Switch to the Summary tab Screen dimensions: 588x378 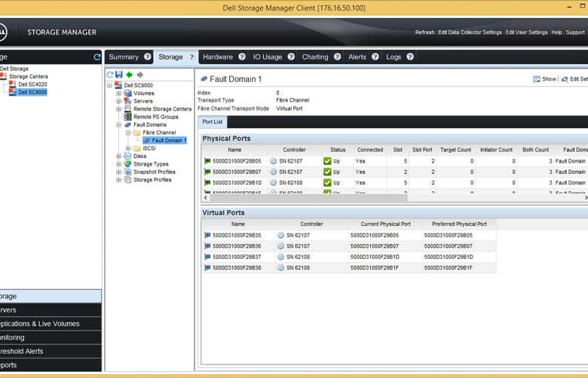124,57
